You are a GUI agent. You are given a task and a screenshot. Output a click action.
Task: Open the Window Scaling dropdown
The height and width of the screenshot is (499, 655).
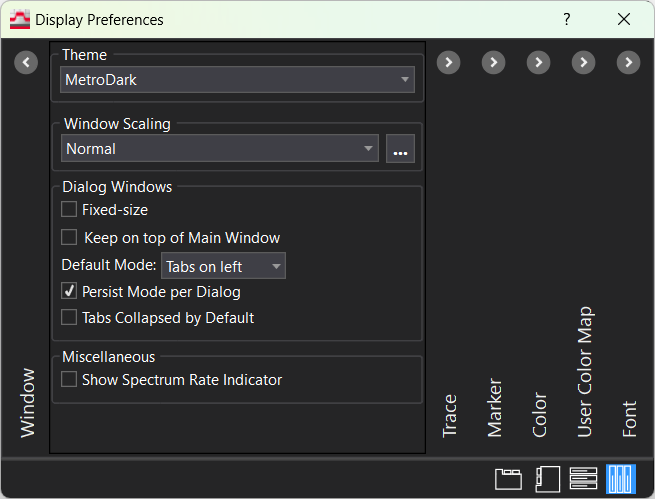click(218, 149)
